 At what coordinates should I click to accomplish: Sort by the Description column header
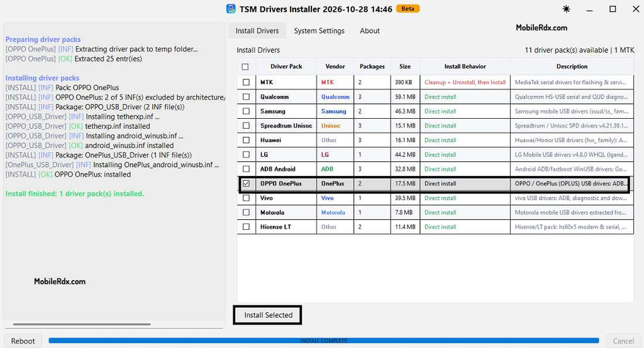(572, 67)
